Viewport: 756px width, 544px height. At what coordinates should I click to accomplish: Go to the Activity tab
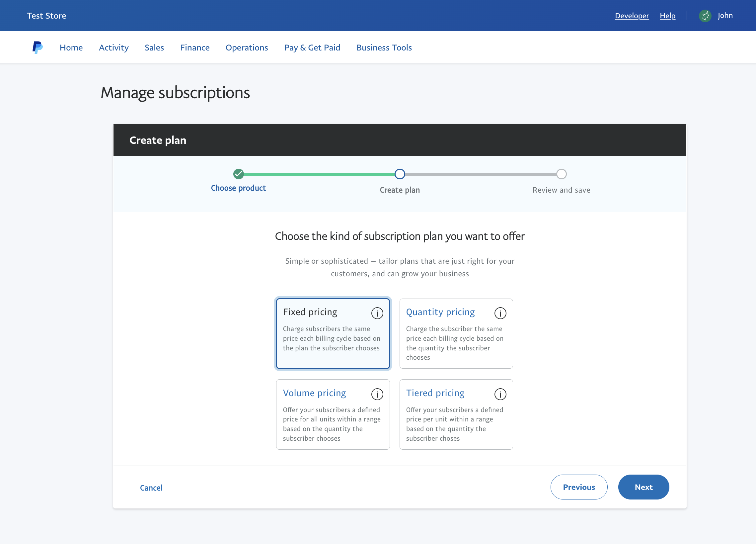pyautogui.click(x=114, y=48)
